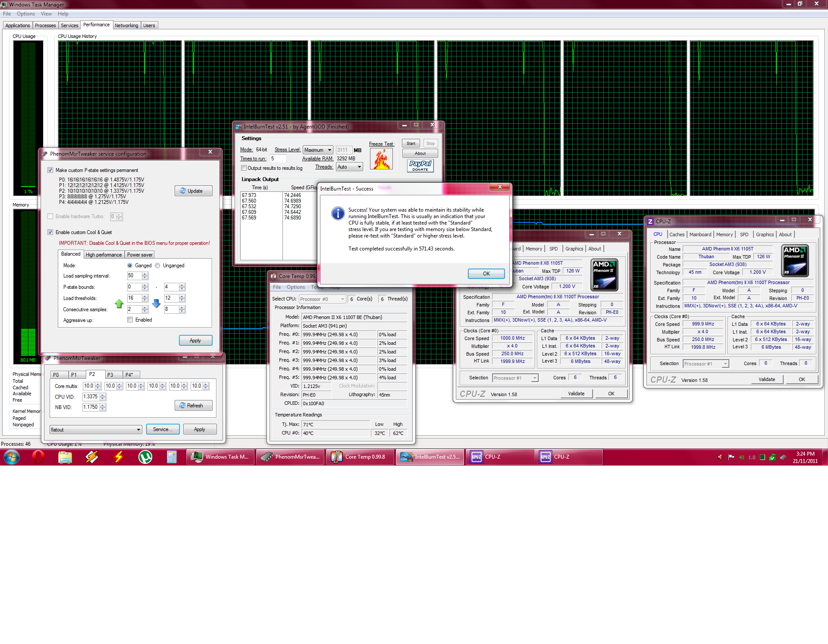Click the Update button

click(x=194, y=191)
